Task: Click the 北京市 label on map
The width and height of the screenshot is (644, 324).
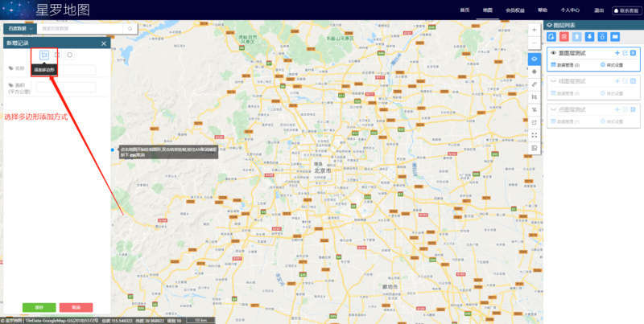Action: point(323,170)
